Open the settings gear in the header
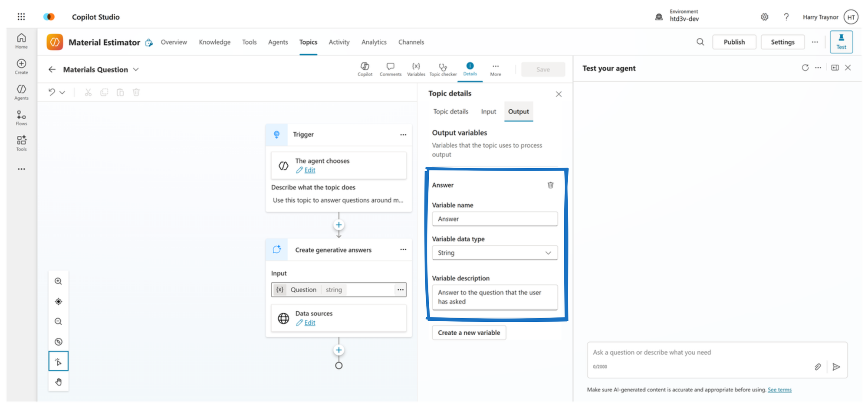Screen dimensions: 868x408 coord(765,17)
